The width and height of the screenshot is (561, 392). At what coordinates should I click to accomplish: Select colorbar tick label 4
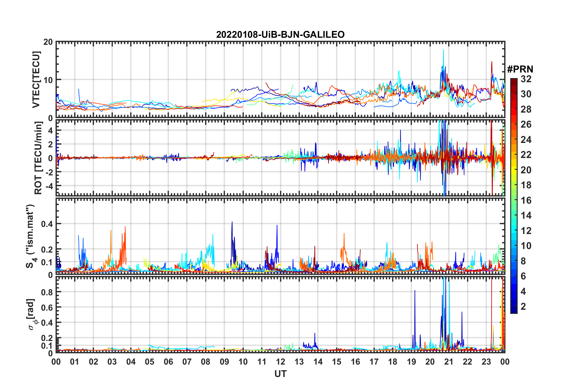point(523,291)
